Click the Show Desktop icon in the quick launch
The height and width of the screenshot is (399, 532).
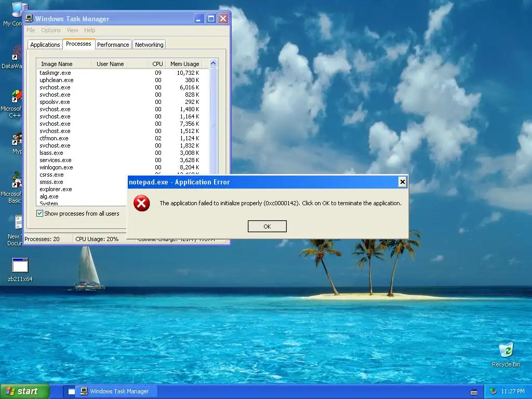[71, 392]
